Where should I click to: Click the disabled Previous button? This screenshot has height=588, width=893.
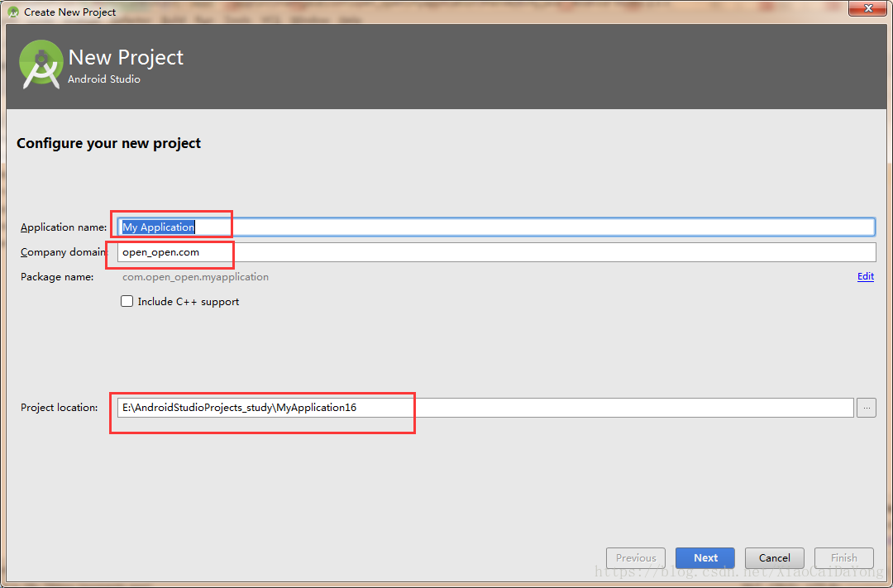(x=636, y=557)
